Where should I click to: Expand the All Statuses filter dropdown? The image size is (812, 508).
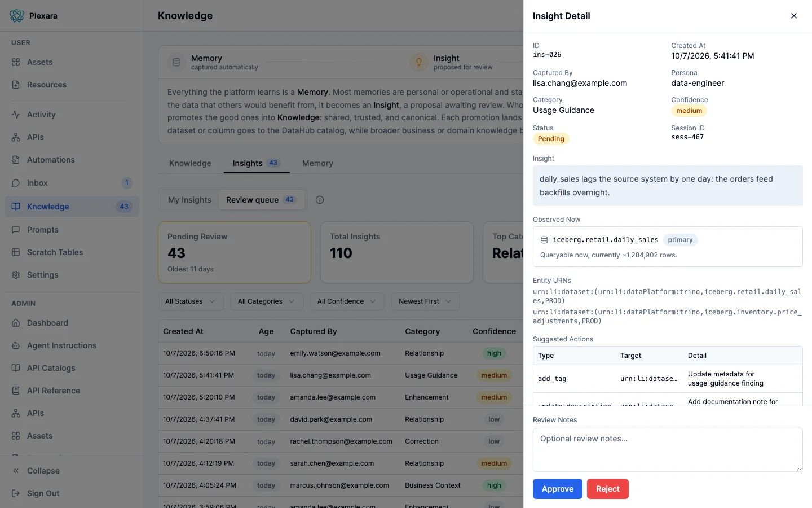(191, 301)
